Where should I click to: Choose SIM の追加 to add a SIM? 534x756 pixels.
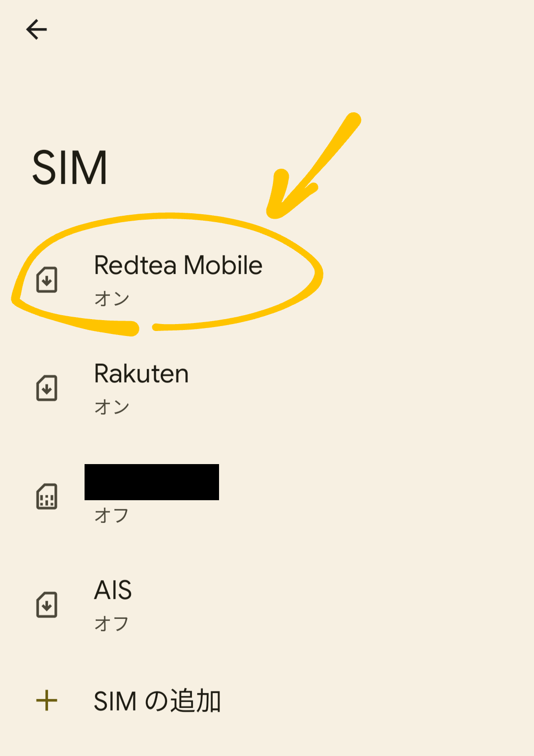(157, 701)
